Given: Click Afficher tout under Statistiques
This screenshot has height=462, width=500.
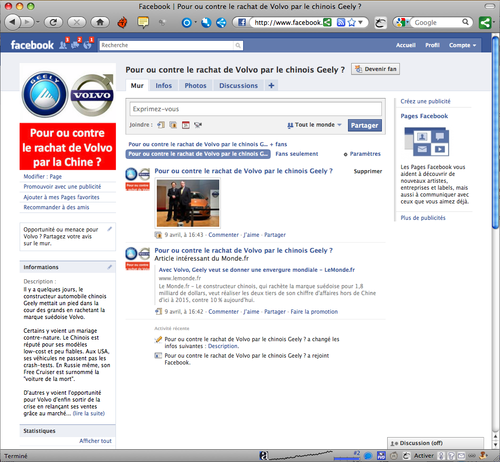Looking at the screenshot, I should pos(95,441).
